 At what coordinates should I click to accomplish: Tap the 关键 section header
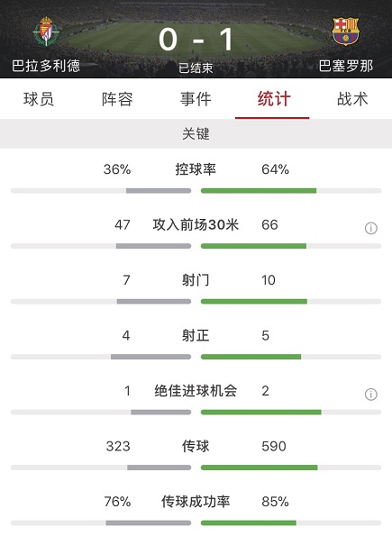coord(196,133)
